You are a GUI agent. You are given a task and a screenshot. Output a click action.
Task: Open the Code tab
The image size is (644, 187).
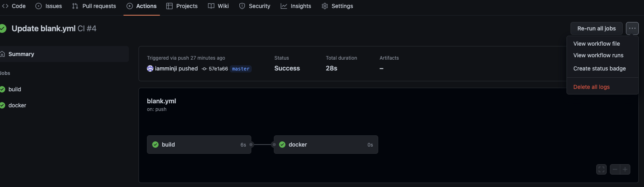pyautogui.click(x=14, y=6)
